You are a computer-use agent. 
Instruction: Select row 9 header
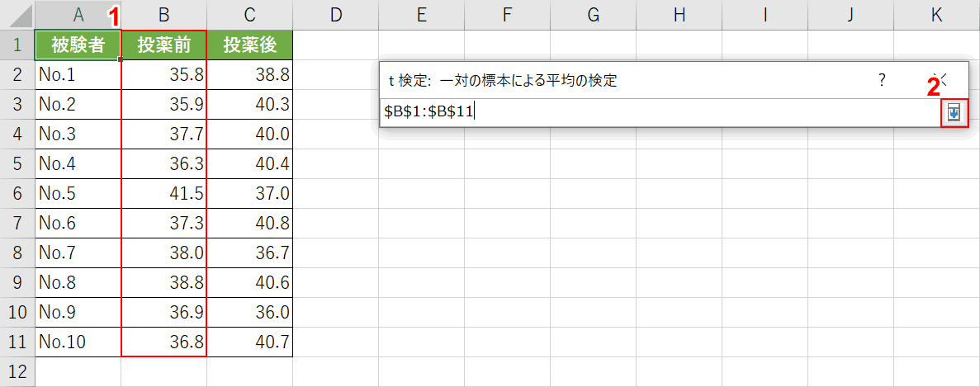pos(17,282)
